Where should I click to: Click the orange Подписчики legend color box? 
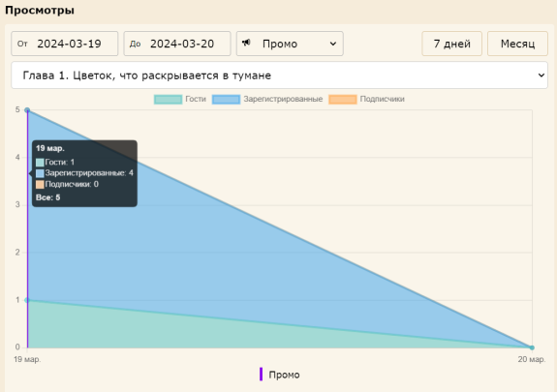pyautogui.click(x=343, y=100)
